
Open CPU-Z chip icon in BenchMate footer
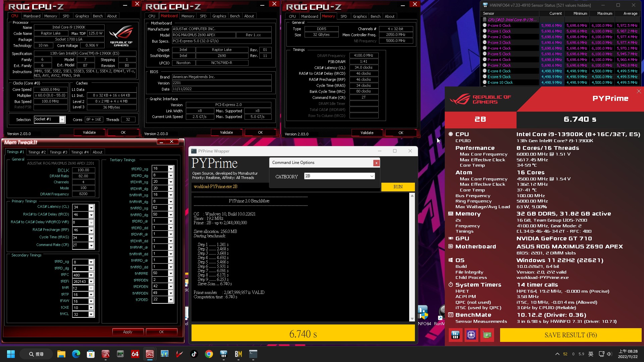pos(471,335)
